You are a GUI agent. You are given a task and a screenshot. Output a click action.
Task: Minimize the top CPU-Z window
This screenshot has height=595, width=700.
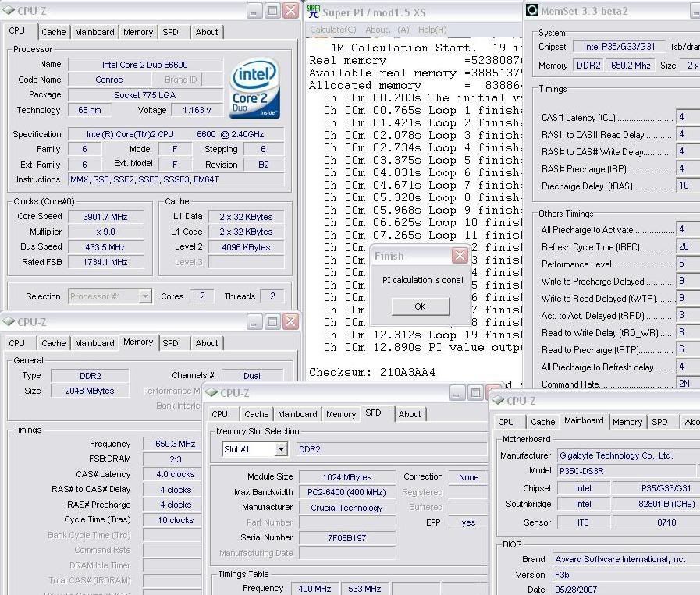pos(254,11)
